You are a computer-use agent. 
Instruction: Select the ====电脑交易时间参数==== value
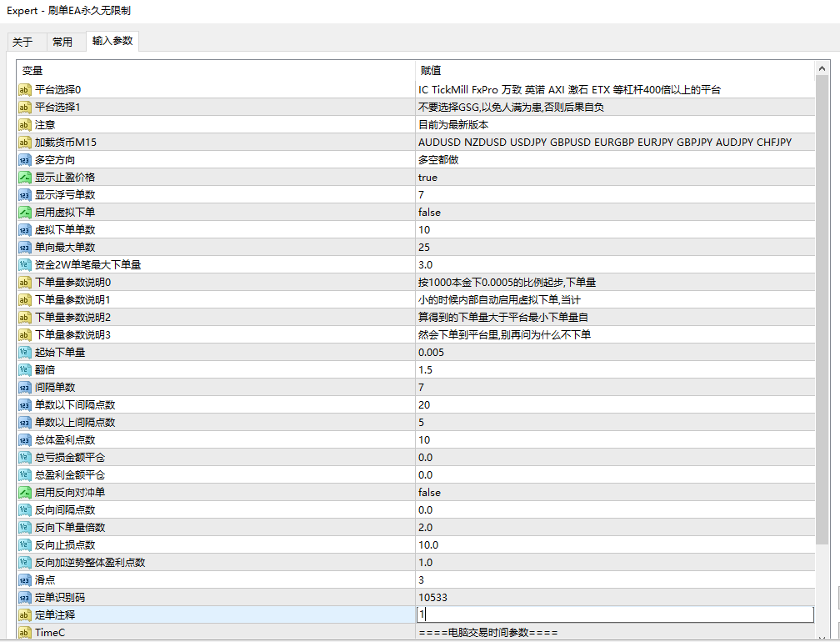pyautogui.click(x=488, y=632)
